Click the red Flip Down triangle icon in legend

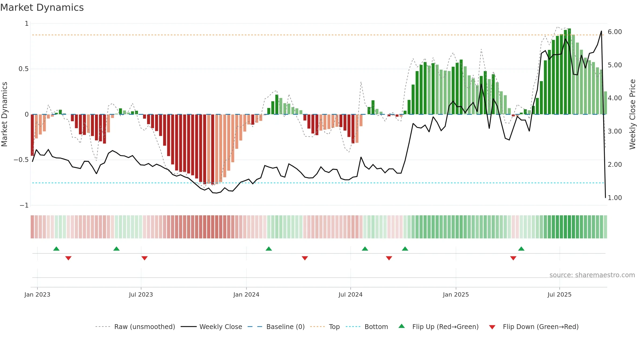pyautogui.click(x=492, y=327)
